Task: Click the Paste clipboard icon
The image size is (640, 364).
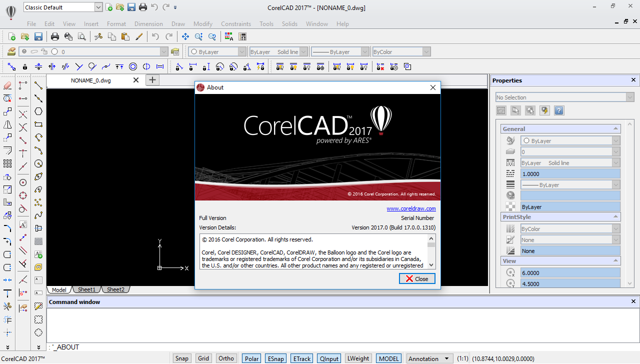Action: [x=125, y=36]
